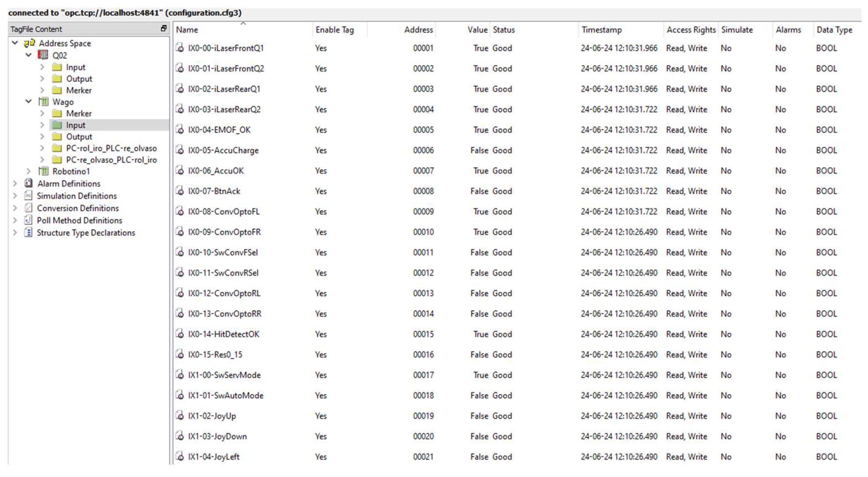The height and width of the screenshot is (477, 868).
Task: Expand the Conversion Definitions node
Action: [15, 208]
